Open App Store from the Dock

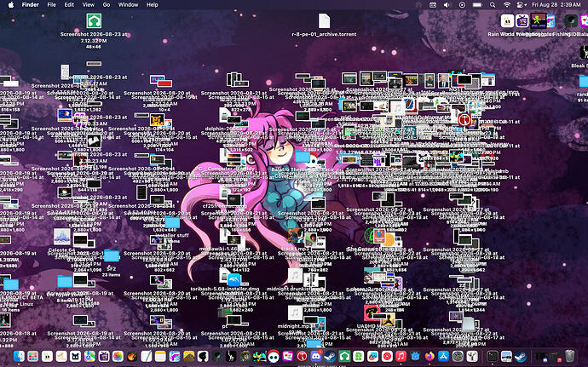point(444,356)
